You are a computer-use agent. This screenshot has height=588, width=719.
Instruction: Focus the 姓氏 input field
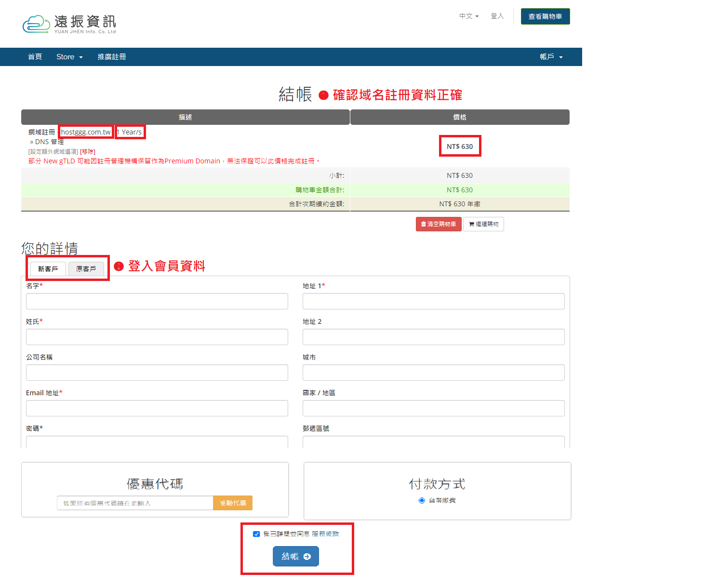(157, 337)
